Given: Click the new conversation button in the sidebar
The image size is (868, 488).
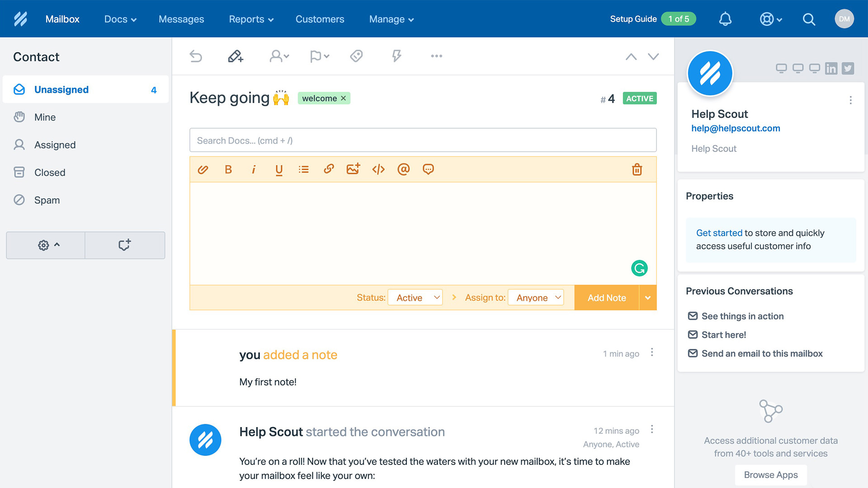Looking at the screenshot, I should tap(125, 245).
